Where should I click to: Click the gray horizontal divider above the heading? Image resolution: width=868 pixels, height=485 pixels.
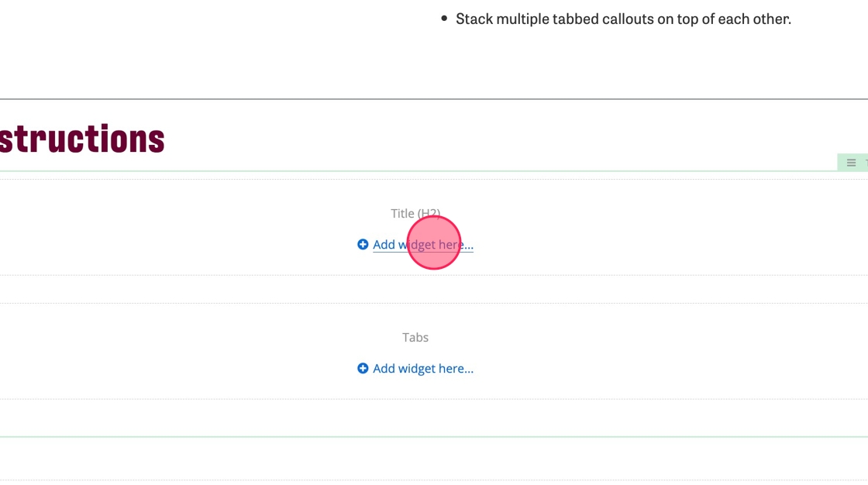[x=434, y=99]
